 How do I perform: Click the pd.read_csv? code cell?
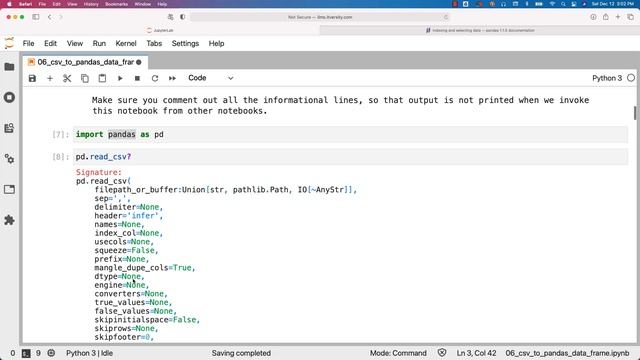[x=350, y=157]
